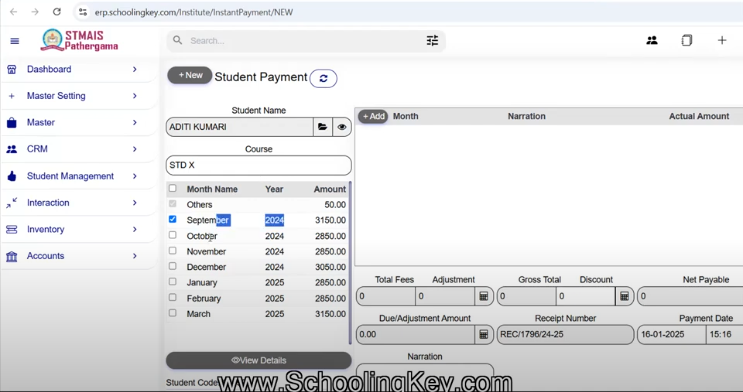The width and height of the screenshot is (743, 392).
Task: Click the +Add month button
Action: [373, 116]
